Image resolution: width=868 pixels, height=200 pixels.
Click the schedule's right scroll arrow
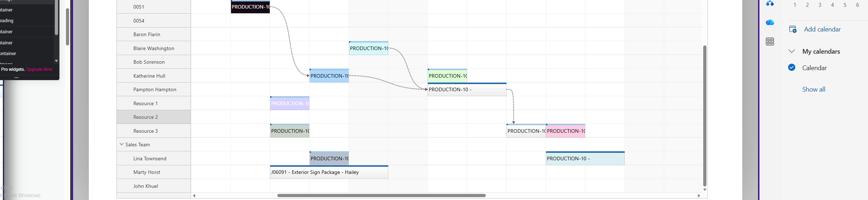(699, 196)
